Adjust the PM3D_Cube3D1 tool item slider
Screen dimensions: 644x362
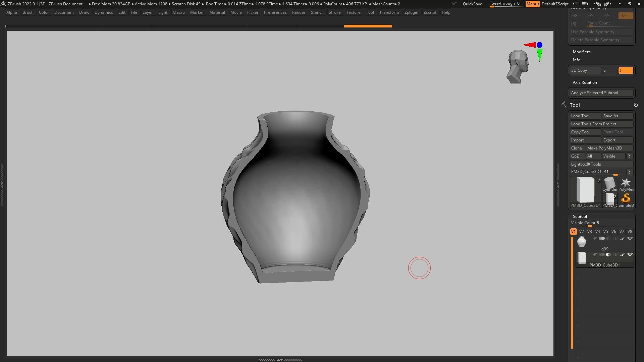[597, 172]
